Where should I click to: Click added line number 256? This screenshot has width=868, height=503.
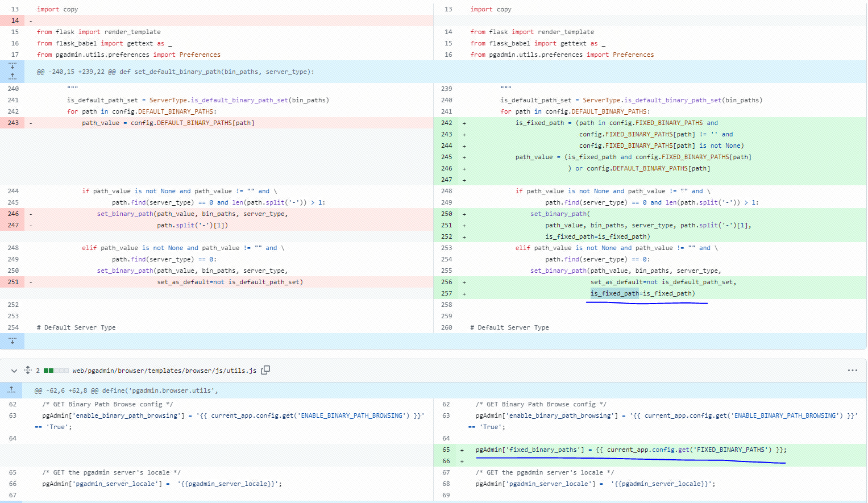click(x=447, y=282)
